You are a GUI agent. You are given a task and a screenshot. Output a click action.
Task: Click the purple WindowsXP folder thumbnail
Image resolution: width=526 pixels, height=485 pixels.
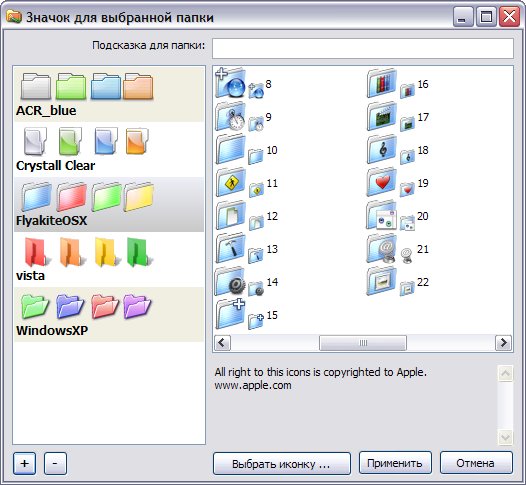click(x=137, y=306)
